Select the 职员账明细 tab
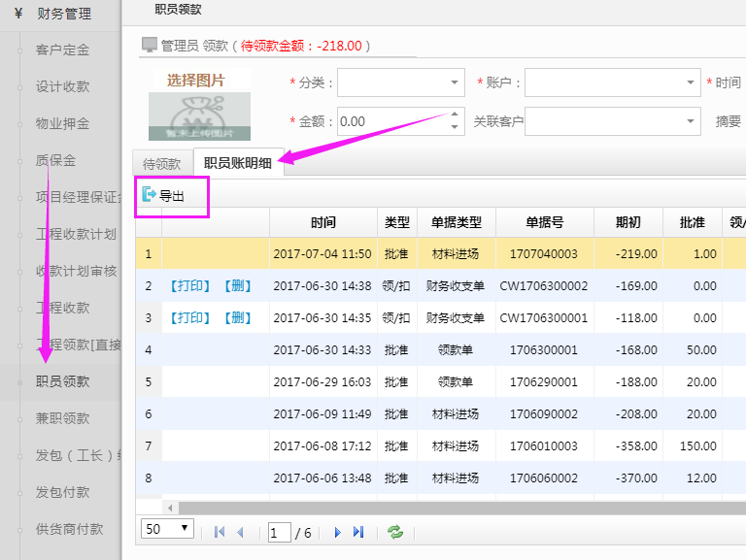Image resolution: width=746 pixels, height=560 pixels. (238, 164)
